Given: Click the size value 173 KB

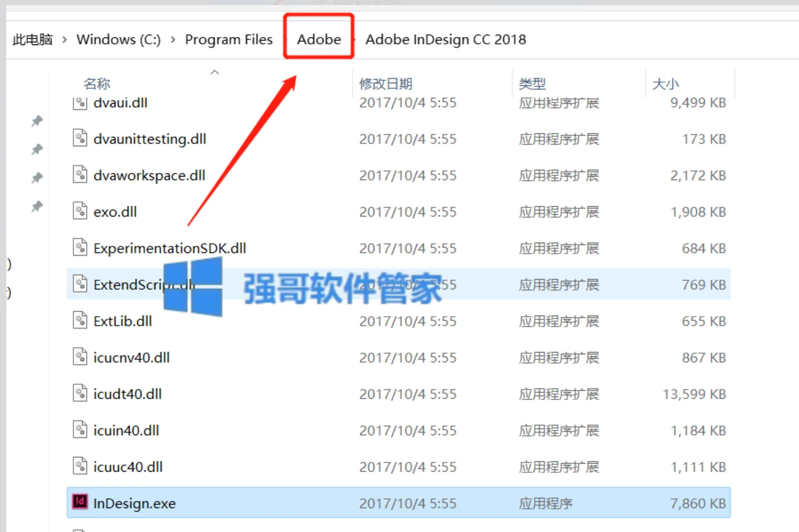Looking at the screenshot, I should tap(704, 139).
